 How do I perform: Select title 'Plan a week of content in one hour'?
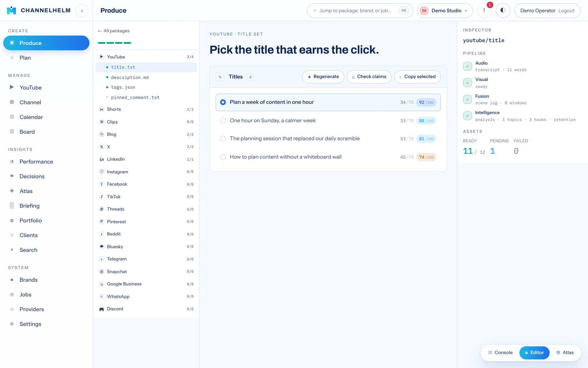tap(328, 102)
